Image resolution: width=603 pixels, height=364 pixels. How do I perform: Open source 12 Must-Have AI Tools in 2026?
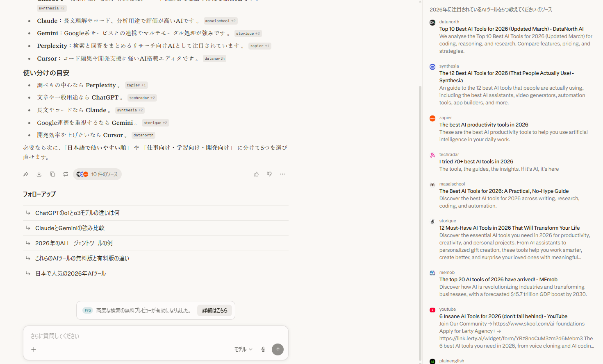(510, 228)
